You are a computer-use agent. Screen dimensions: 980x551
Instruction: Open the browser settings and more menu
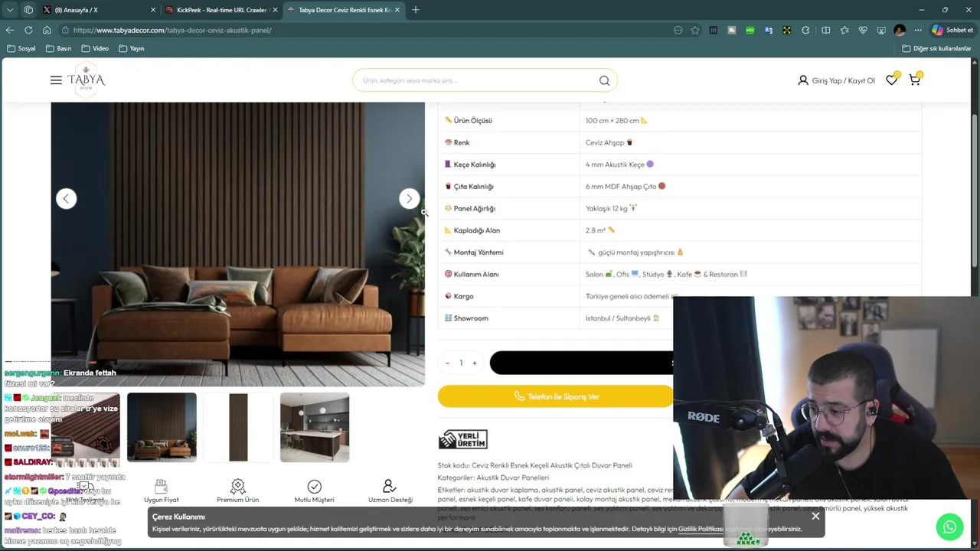(918, 30)
